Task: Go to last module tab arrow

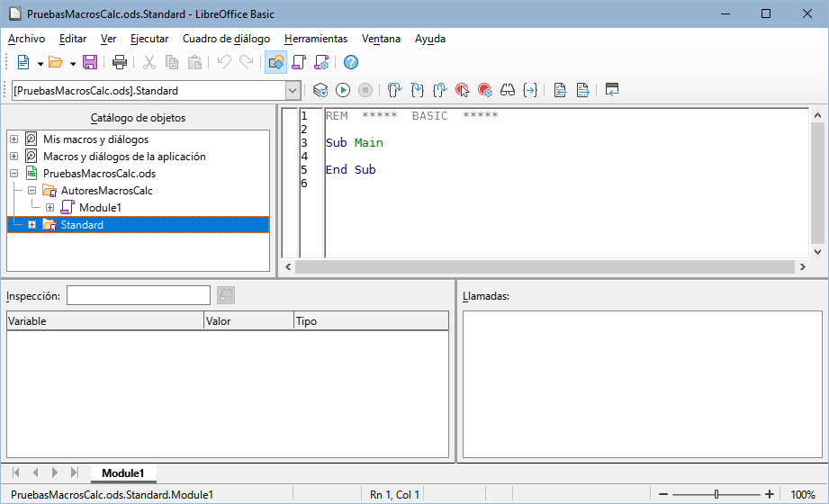Action: (x=75, y=472)
